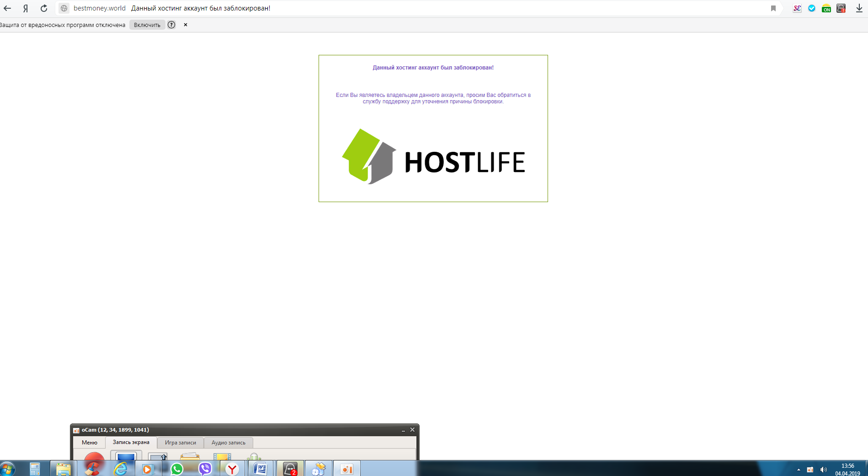Switch to the Игра записи tab

pos(181,443)
